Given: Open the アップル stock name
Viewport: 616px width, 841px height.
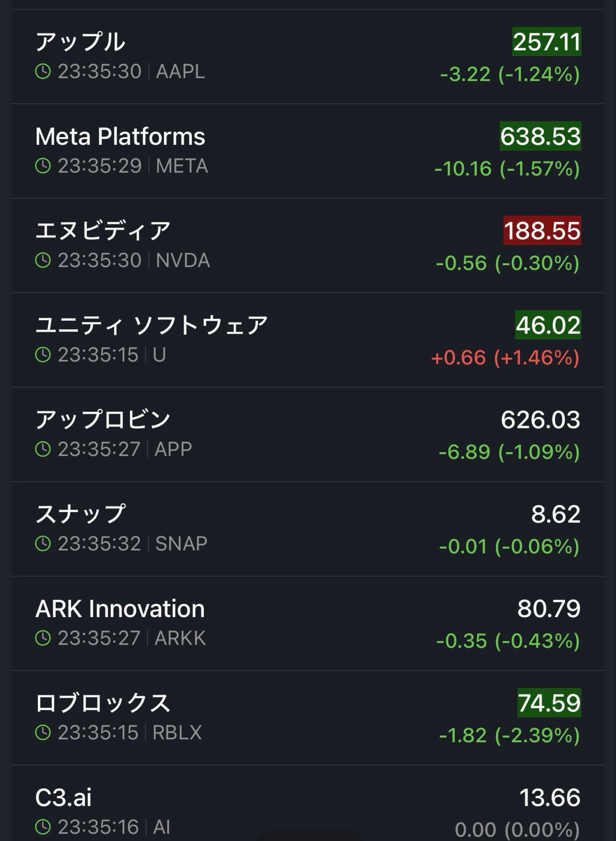Looking at the screenshot, I should [80, 41].
